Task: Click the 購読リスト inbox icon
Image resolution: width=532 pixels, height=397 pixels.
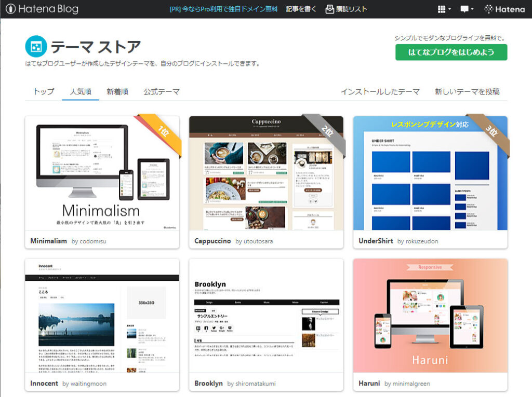Action: click(329, 9)
